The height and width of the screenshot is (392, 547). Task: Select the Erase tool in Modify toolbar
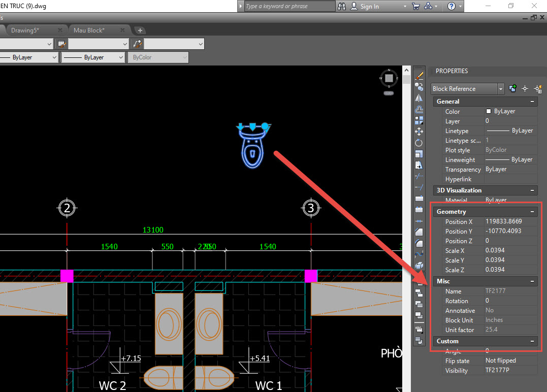tap(419, 76)
